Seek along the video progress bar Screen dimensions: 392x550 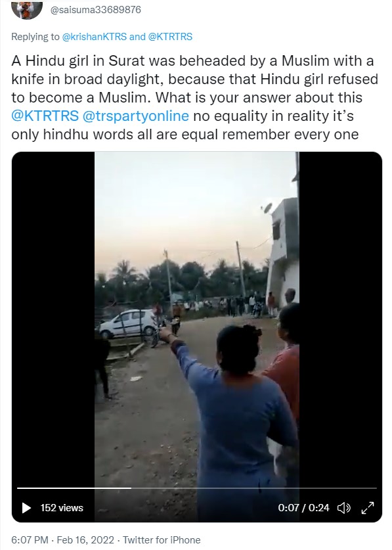point(197,488)
